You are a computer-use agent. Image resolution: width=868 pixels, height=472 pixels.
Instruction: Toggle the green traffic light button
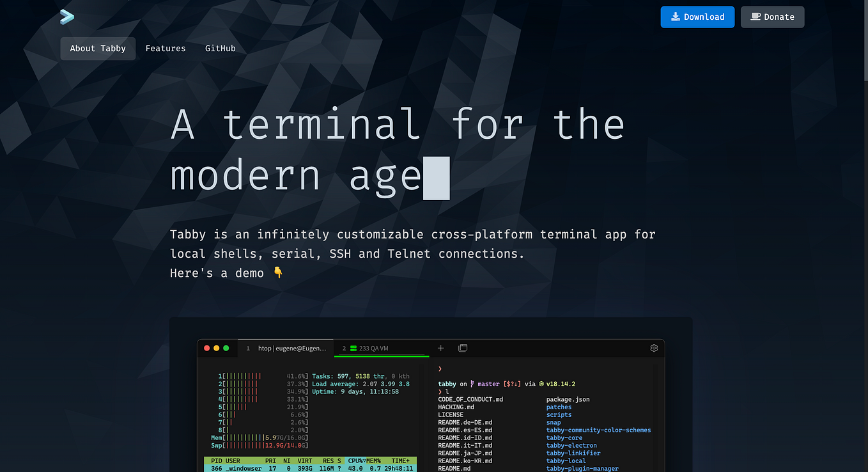[x=226, y=348]
